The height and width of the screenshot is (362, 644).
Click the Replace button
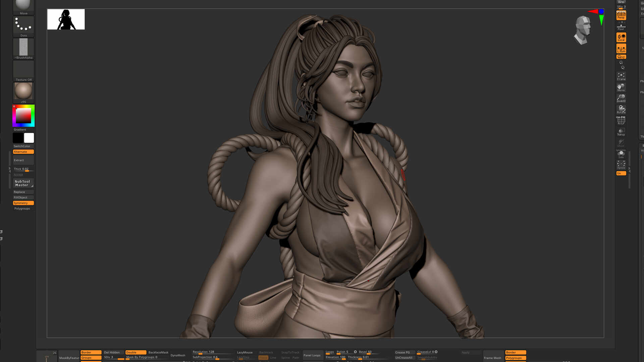(x=23, y=192)
